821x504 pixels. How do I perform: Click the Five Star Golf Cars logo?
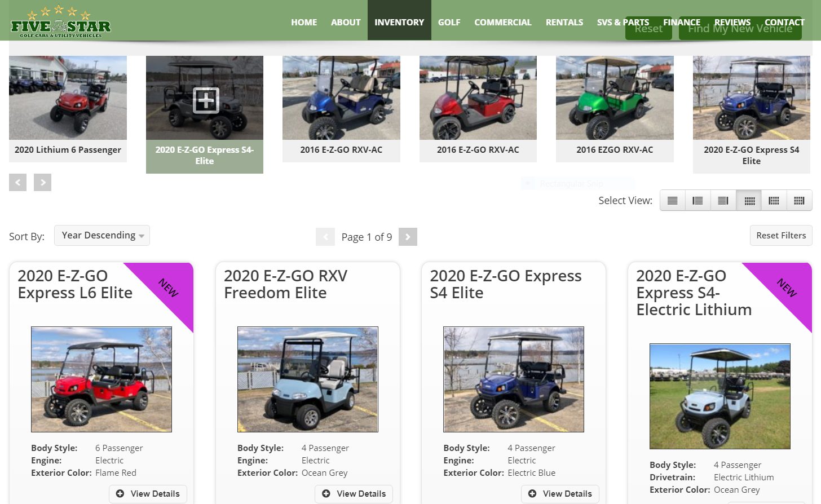point(61,21)
